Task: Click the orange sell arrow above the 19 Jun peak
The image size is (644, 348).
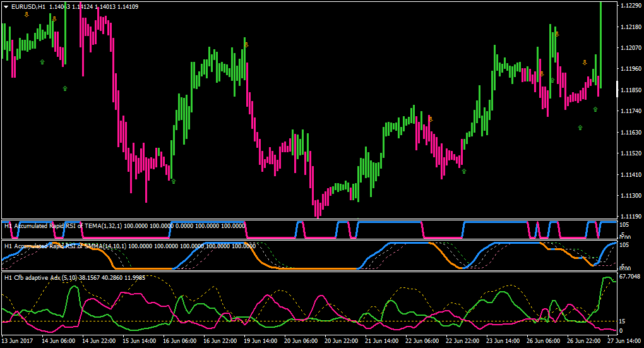Action: tap(246, 45)
